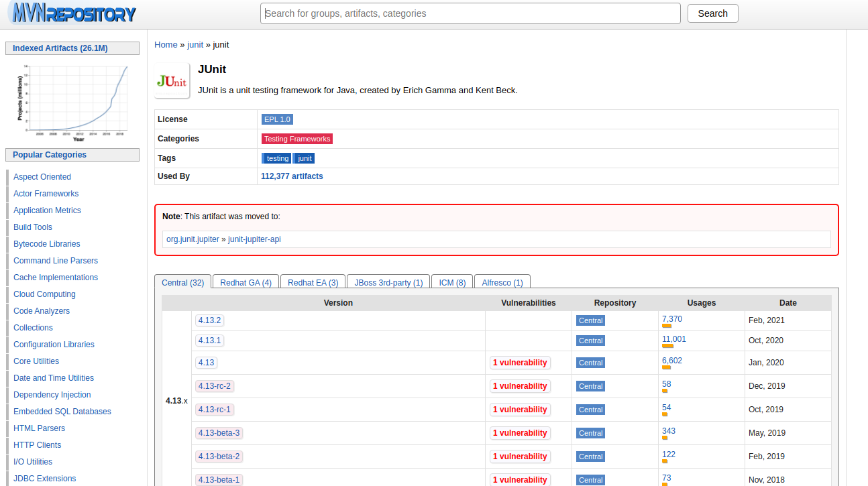
Task: Open the Dependency Injection category
Action: [52, 395]
